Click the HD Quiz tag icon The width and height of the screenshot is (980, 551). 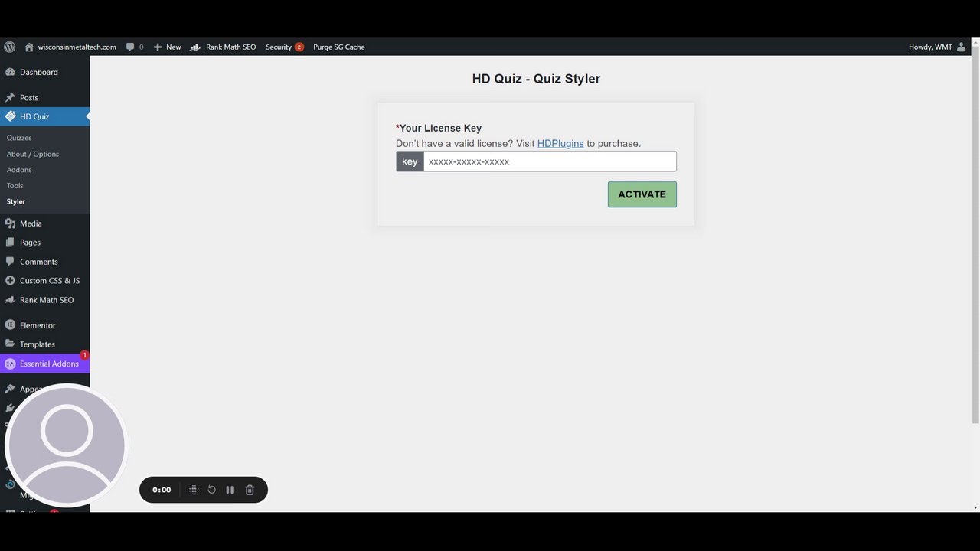tap(10, 116)
